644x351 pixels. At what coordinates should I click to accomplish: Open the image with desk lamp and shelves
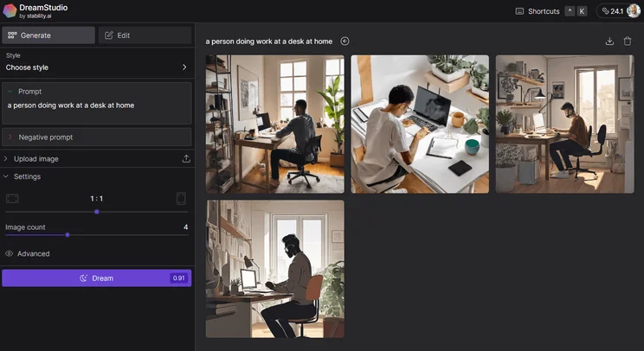564,124
